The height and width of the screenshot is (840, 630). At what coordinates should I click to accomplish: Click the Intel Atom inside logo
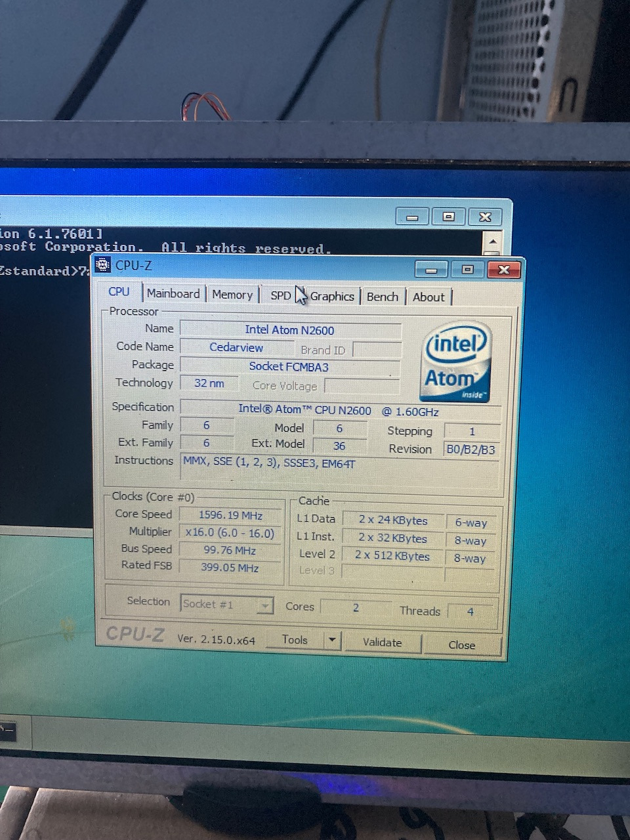point(455,362)
